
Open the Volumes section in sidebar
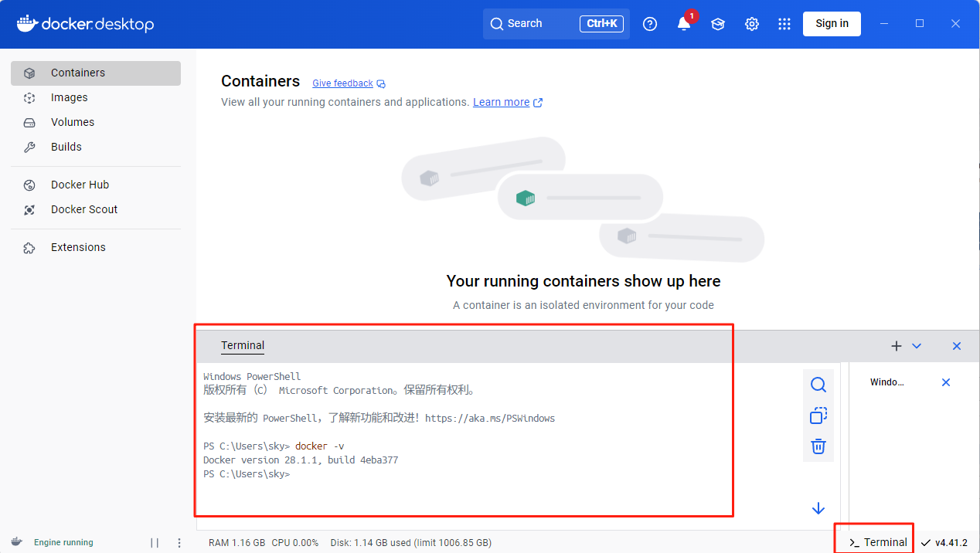point(96,122)
